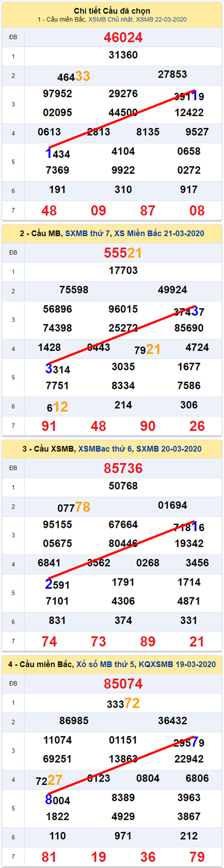224x868 pixels.
Task: Select third prize number 01151
Action: tap(123, 740)
